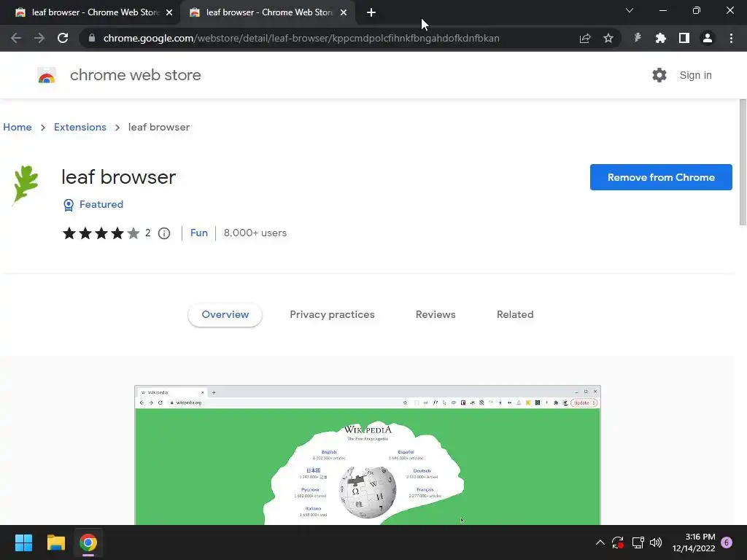Screen dimensions: 747x560
Task: Click the page vertical scrollbar
Action: pos(743,162)
